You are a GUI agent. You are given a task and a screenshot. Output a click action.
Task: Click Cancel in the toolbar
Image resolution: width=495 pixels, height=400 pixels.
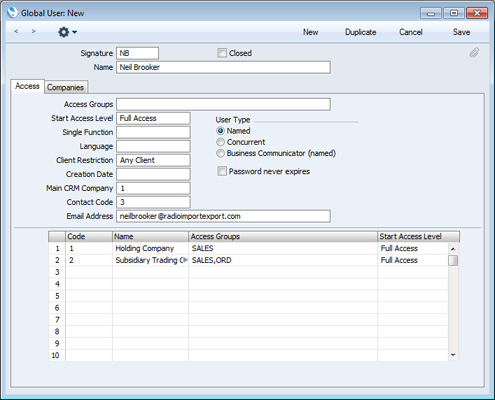[411, 32]
